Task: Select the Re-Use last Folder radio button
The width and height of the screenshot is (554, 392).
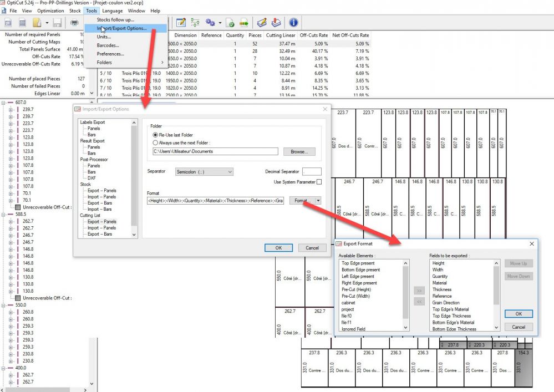Action: coord(155,135)
